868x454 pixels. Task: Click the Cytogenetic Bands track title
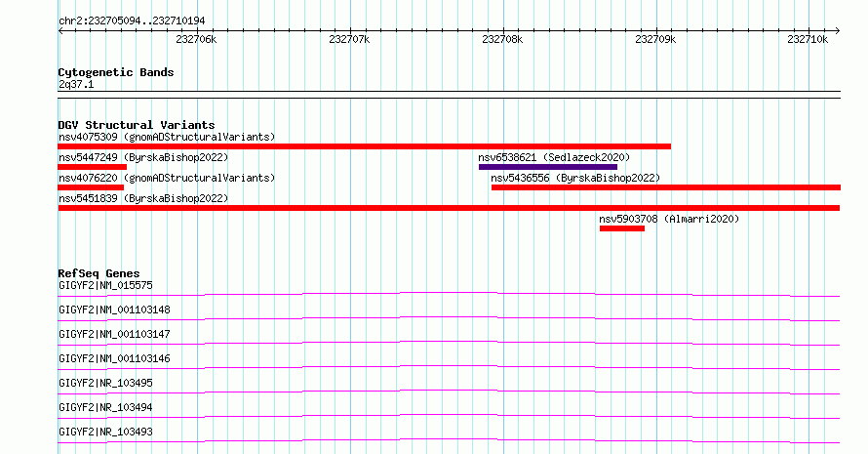[116, 72]
